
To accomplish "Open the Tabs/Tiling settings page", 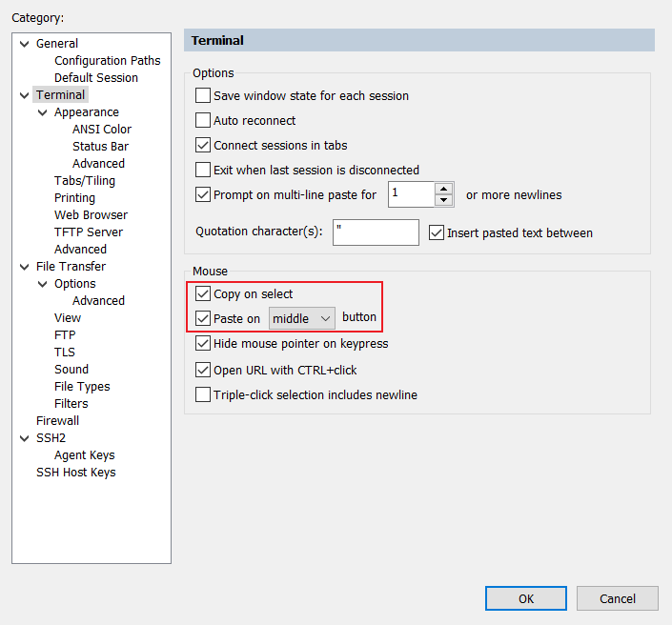I will tap(85, 181).
